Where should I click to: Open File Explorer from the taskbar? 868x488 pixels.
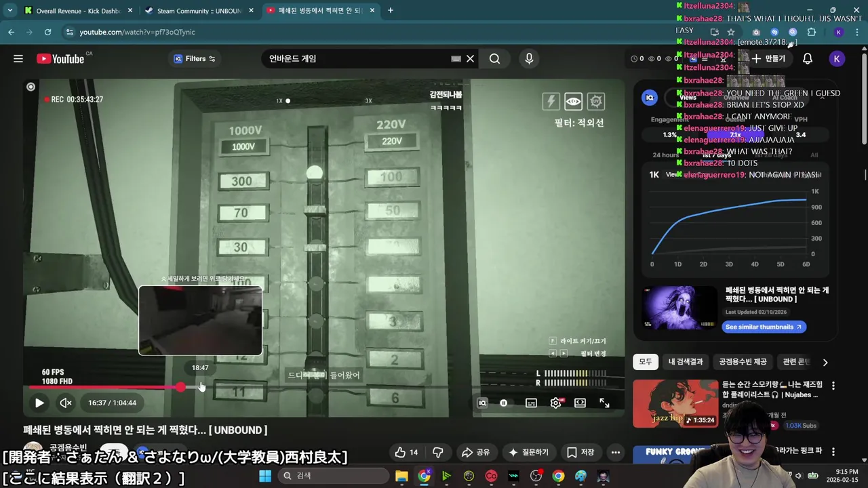[x=401, y=476]
